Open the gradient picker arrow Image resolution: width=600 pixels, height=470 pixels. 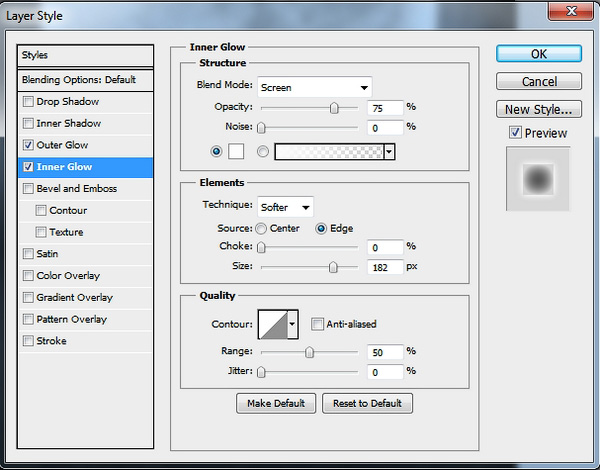(389, 152)
